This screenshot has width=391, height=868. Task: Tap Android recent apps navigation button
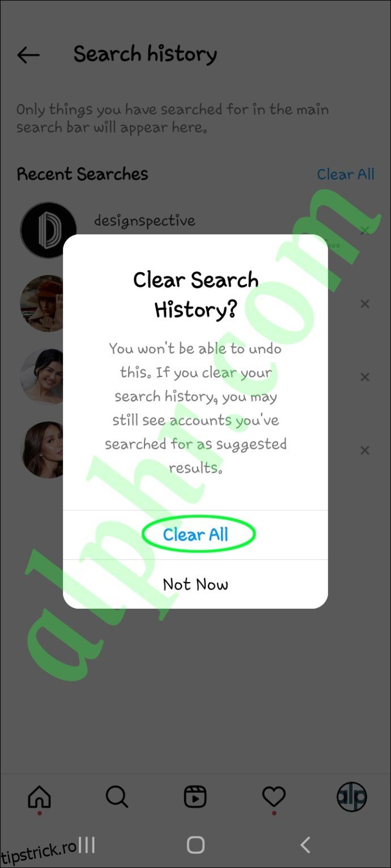(x=86, y=845)
